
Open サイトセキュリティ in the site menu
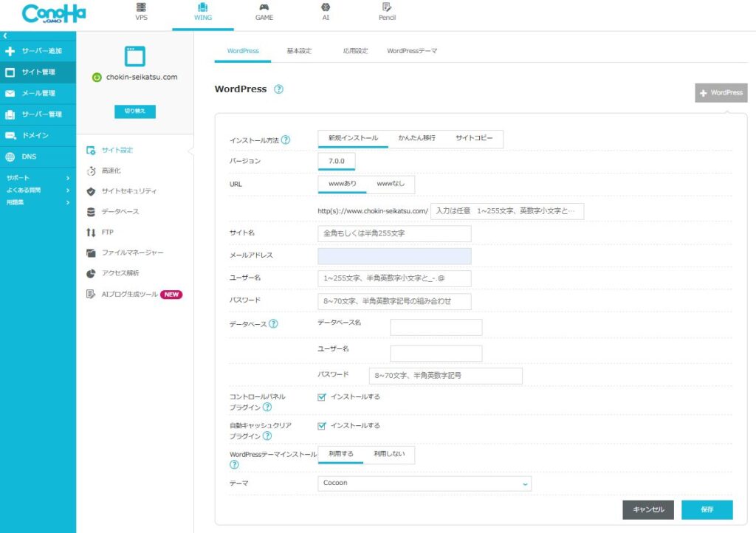pyautogui.click(x=129, y=191)
